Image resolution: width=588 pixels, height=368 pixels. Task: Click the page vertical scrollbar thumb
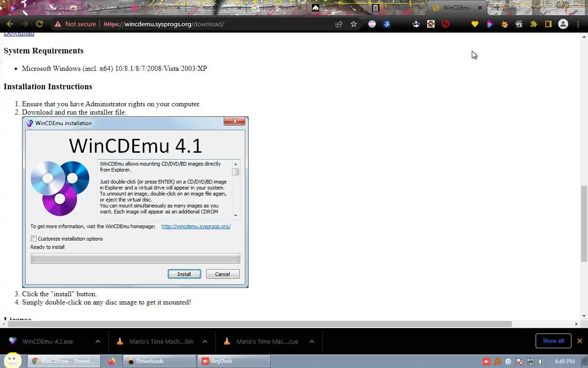[x=584, y=223]
